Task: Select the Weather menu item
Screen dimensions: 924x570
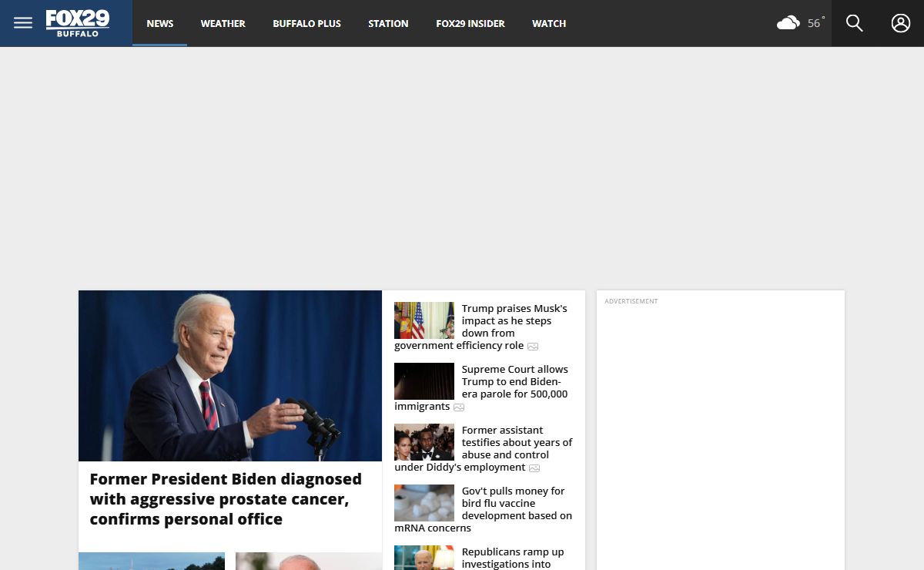Action: tap(223, 23)
